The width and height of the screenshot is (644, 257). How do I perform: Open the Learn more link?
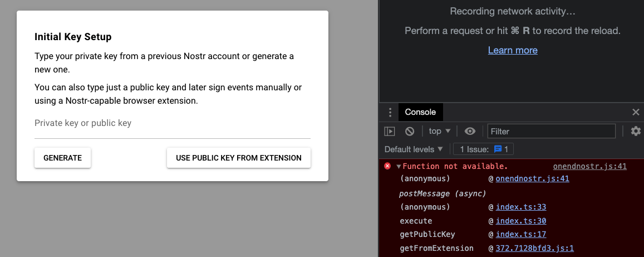pos(513,50)
